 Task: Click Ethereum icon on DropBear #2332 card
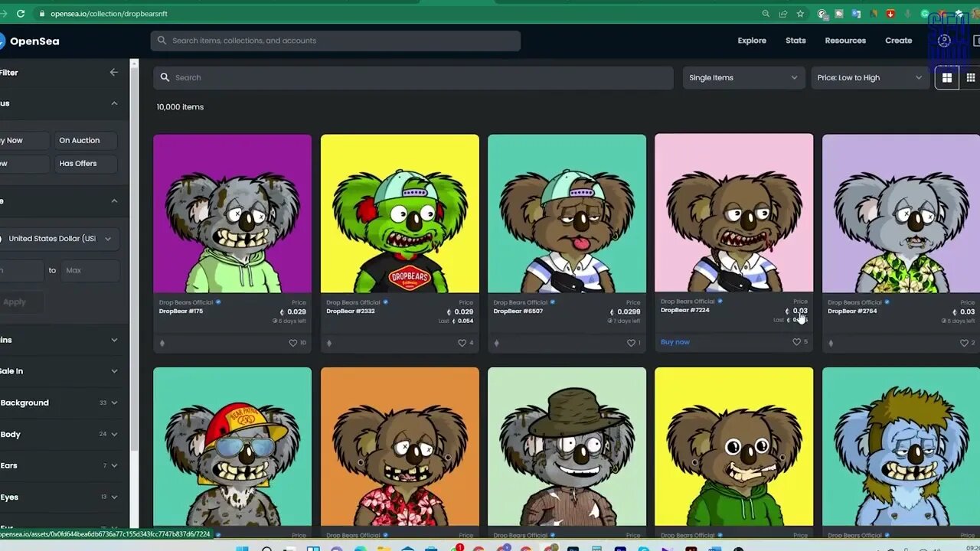[329, 343]
